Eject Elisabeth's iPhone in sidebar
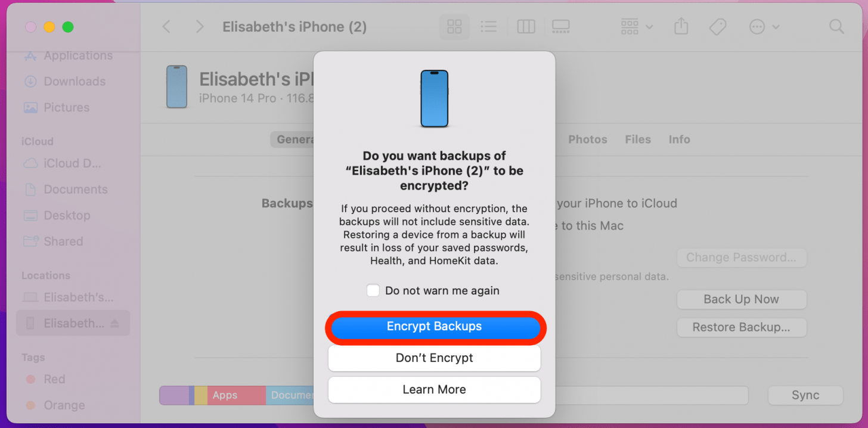This screenshot has width=868, height=428. point(115,323)
